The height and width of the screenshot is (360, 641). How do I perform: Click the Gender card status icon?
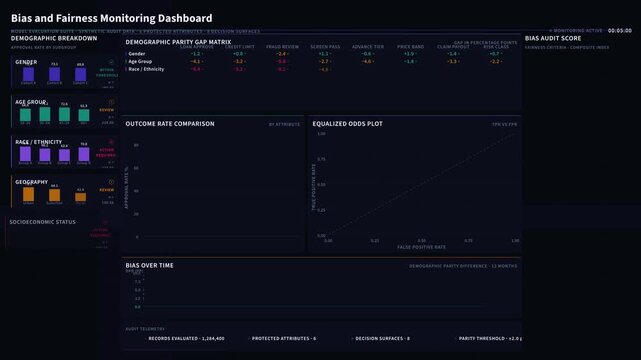(111, 62)
